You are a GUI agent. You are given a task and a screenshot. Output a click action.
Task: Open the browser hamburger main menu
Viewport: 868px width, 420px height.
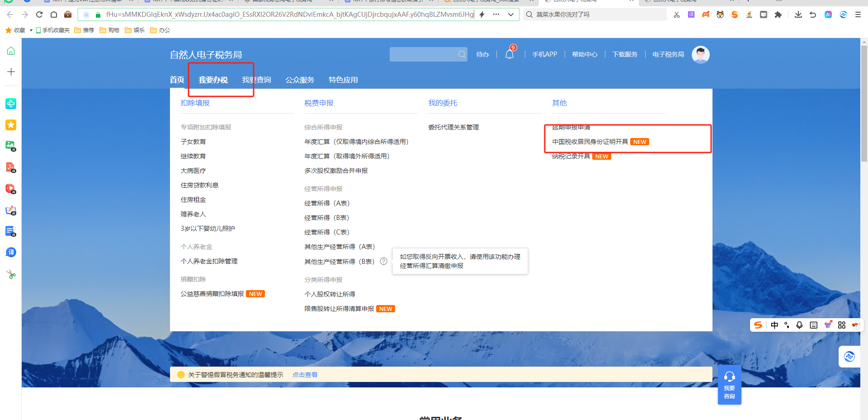click(x=858, y=14)
